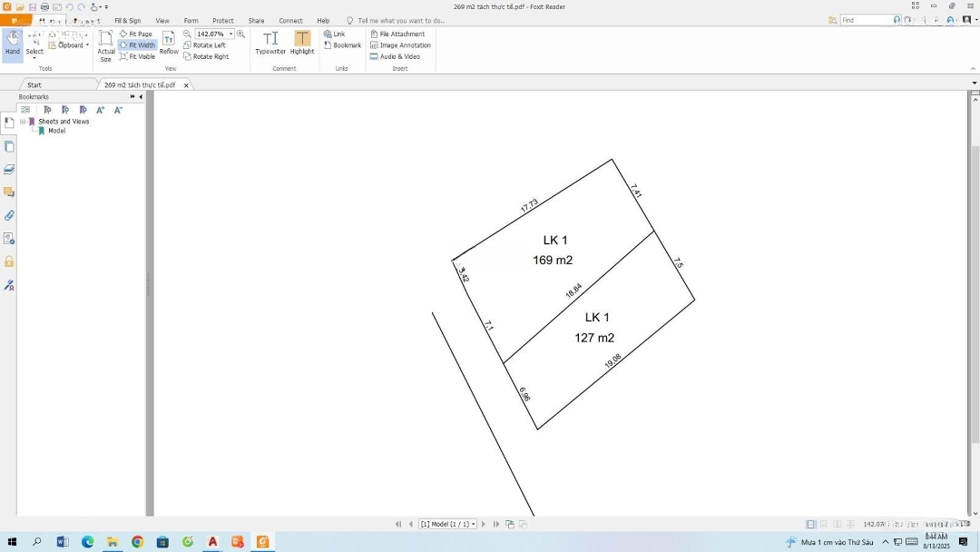Open the Protect ribbon tab
This screenshot has width=980, height=552.
click(x=222, y=20)
